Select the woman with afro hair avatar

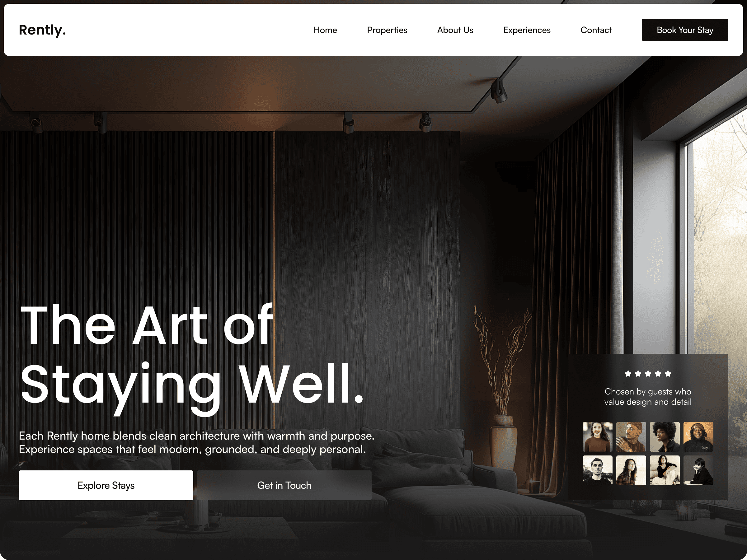point(665,436)
